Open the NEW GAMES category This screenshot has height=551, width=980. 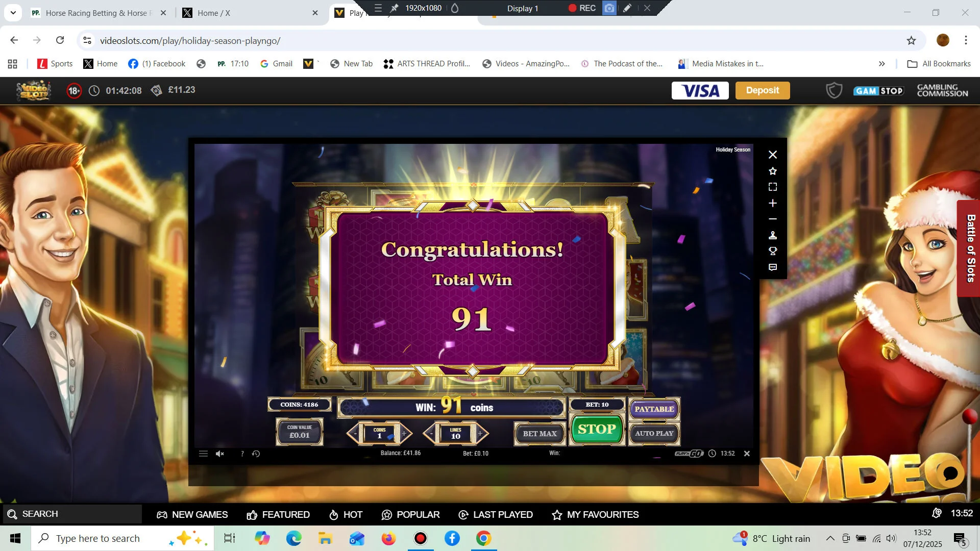pos(192,515)
